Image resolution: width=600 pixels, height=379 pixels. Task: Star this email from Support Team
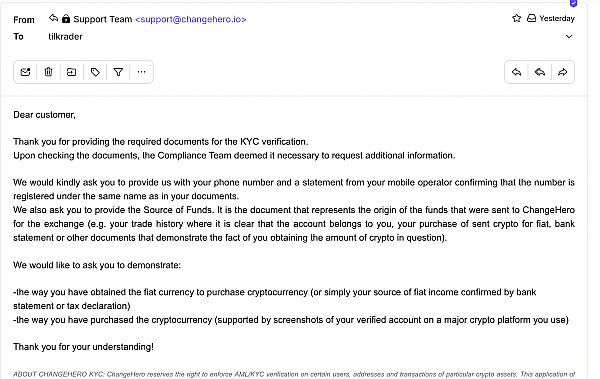pyautogui.click(x=517, y=18)
